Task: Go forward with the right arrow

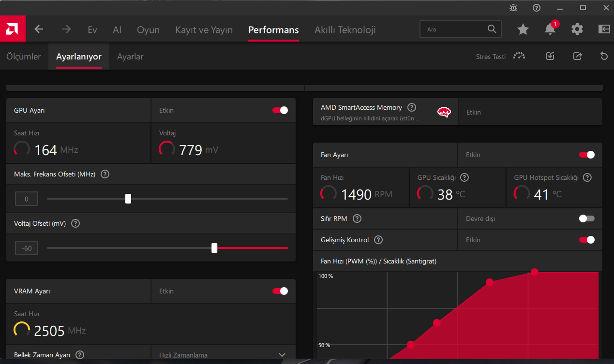Action: coord(66,29)
